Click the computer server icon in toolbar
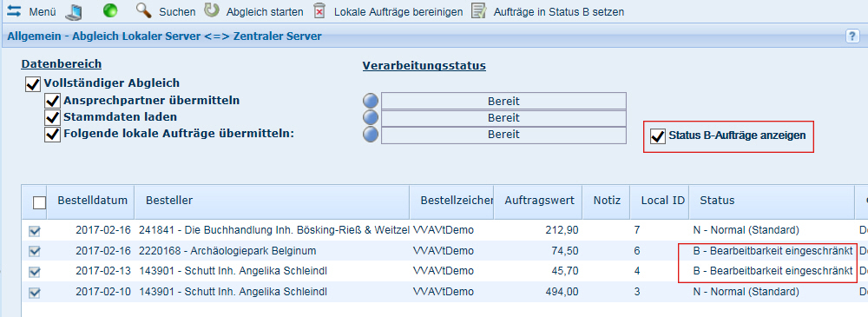 tap(73, 11)
